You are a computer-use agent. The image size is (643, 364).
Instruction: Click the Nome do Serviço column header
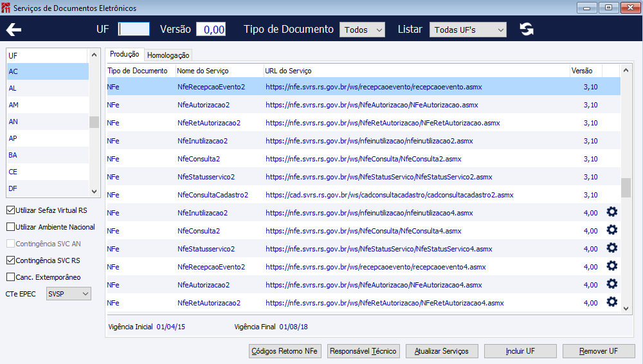pyautogui.click(x=219, y=71)
